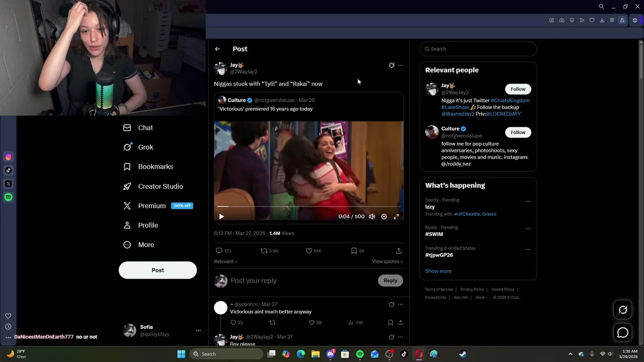
Task: Open Premium in the sidebar
Action: pyautogui.click(x=158, y=206)
